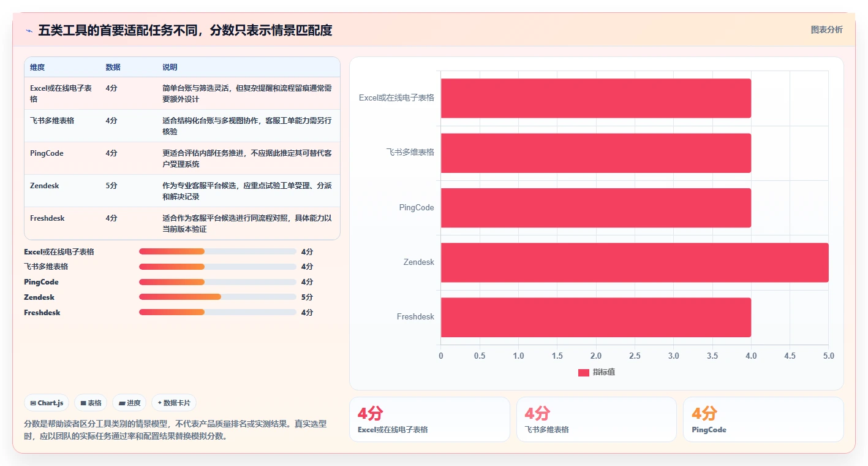Viewport: 868px width, 466px height.
Task: Click the Freshdesk progress bar
Action: pyautogui.click(x=217, y=312)
